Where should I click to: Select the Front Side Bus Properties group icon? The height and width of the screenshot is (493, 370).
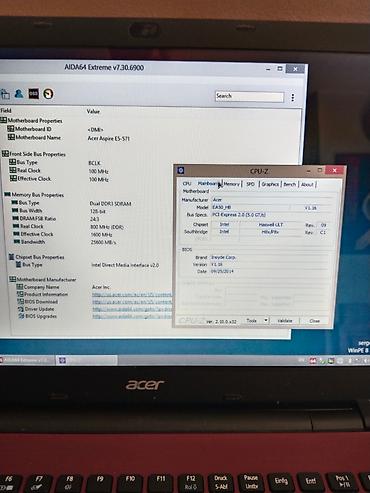[x=5, y=154]
